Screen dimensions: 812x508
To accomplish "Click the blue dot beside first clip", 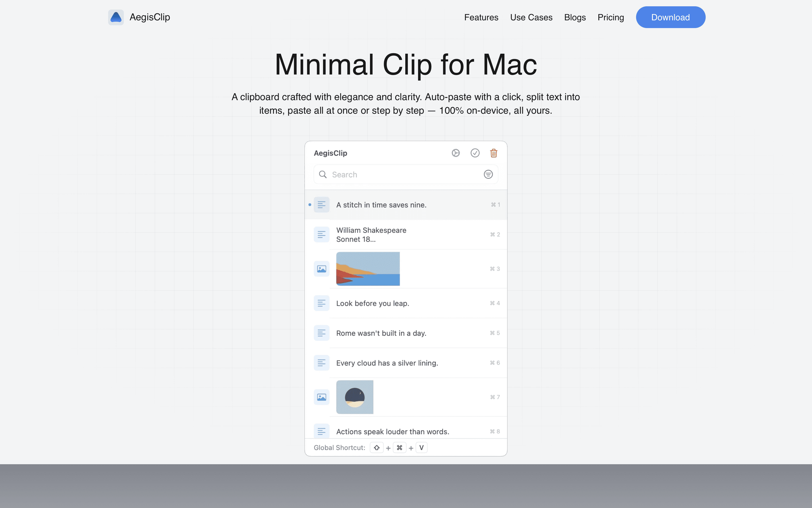I will pos(310,205).
